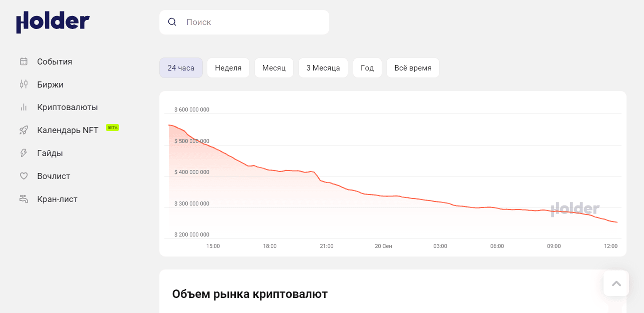This screenshot has height=313, width=644.
Task: Select the Месяц chart period
Action: 274,67
